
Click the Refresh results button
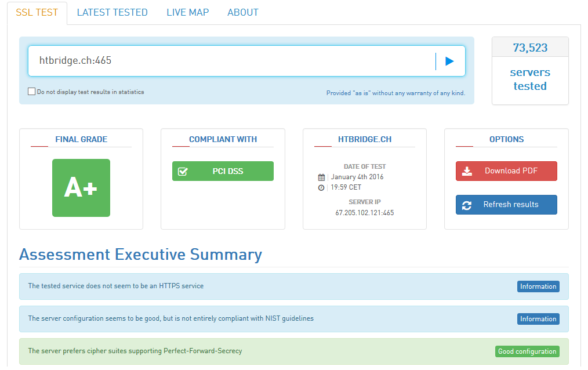[506, 205]
